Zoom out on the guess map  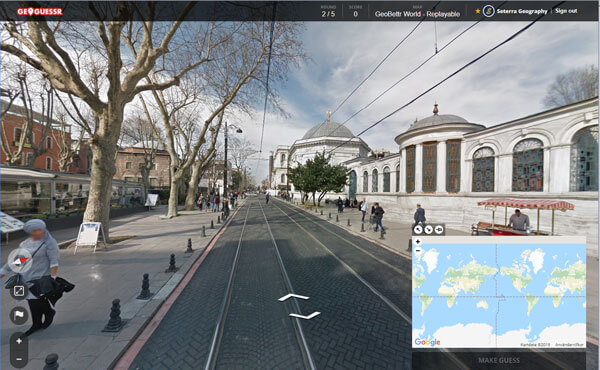pos(418,251)
